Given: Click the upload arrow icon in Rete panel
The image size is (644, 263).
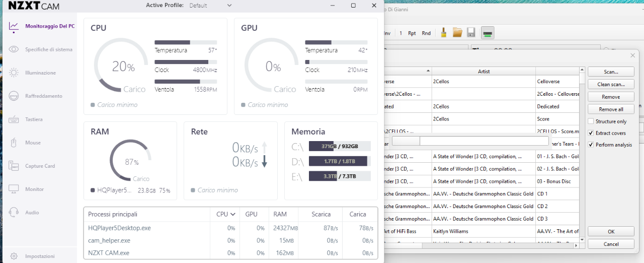Looking at the screenshot, I should [x=265, y=147].
